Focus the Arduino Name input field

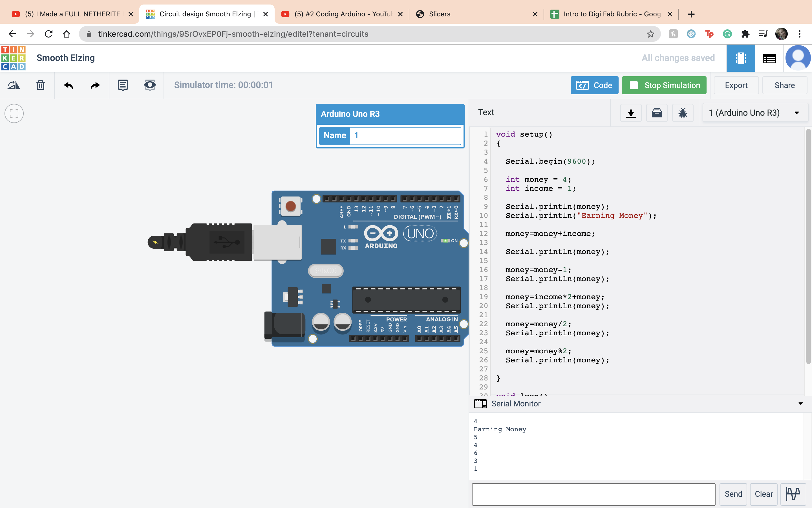coord(405,135)
